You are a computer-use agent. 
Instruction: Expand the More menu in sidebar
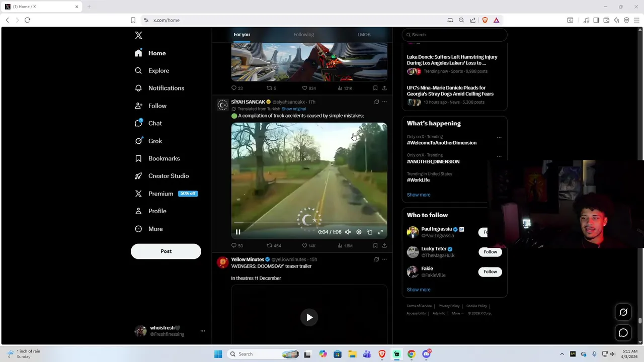(x=149, y=229)
